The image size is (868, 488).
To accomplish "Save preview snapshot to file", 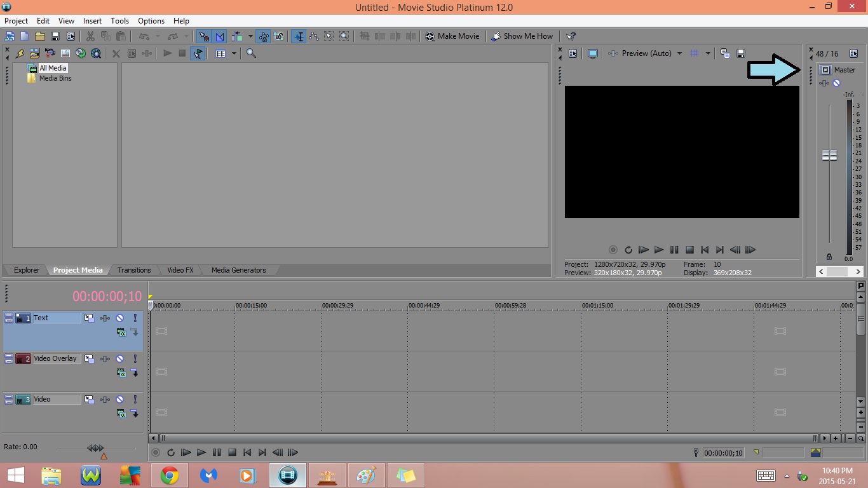I will [740, 53].
